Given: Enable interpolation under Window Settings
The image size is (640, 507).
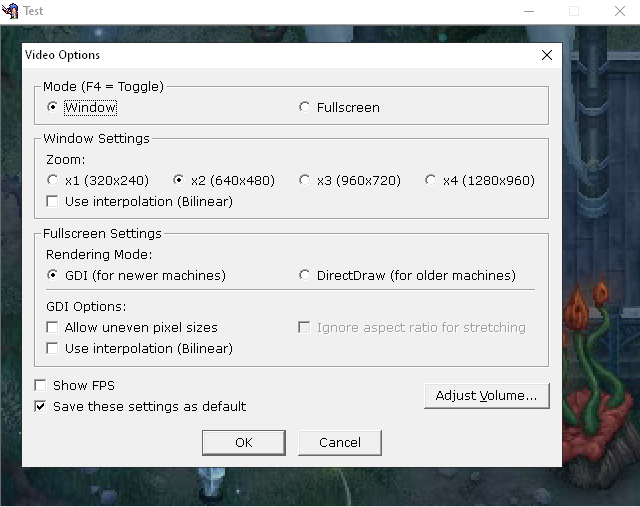Looking at the screenshot, I should (x=52, y=201).
